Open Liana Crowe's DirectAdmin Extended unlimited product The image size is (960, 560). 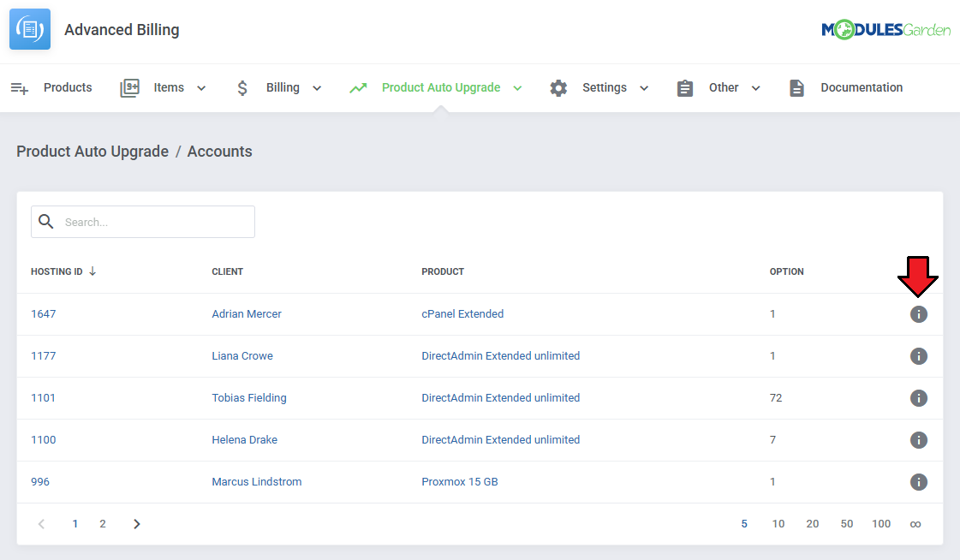click(x=500, y=356)
